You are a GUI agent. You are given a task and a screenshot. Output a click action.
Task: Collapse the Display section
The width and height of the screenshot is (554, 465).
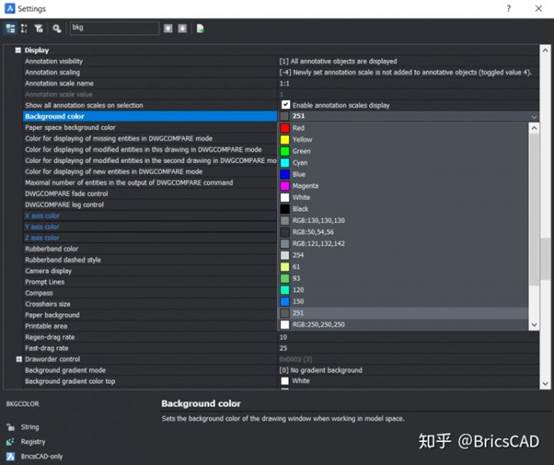[18, 50]
